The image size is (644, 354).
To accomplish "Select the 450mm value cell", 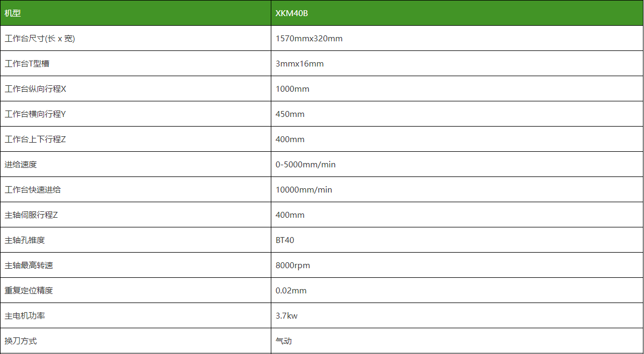I will [290, 114].
